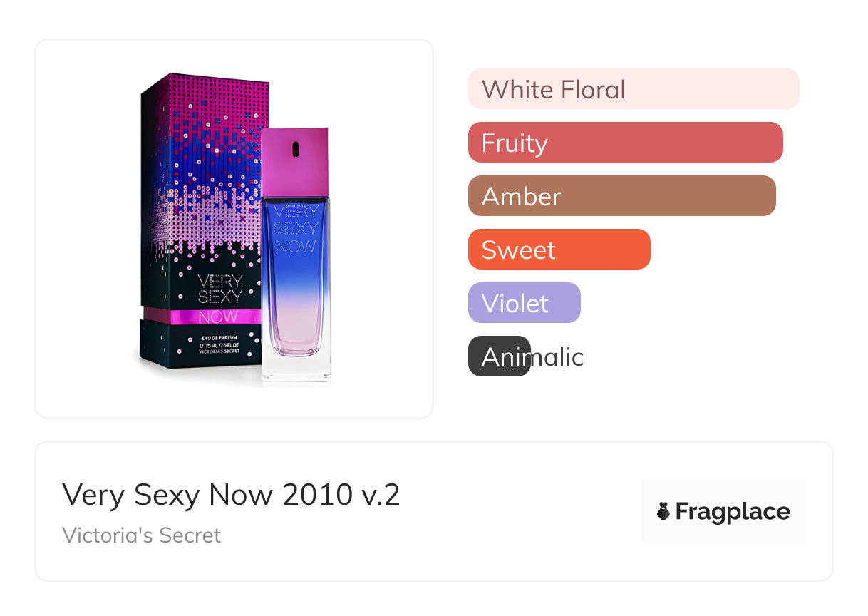
Task: Select the Amber accord bar
Action: (621, 196)
